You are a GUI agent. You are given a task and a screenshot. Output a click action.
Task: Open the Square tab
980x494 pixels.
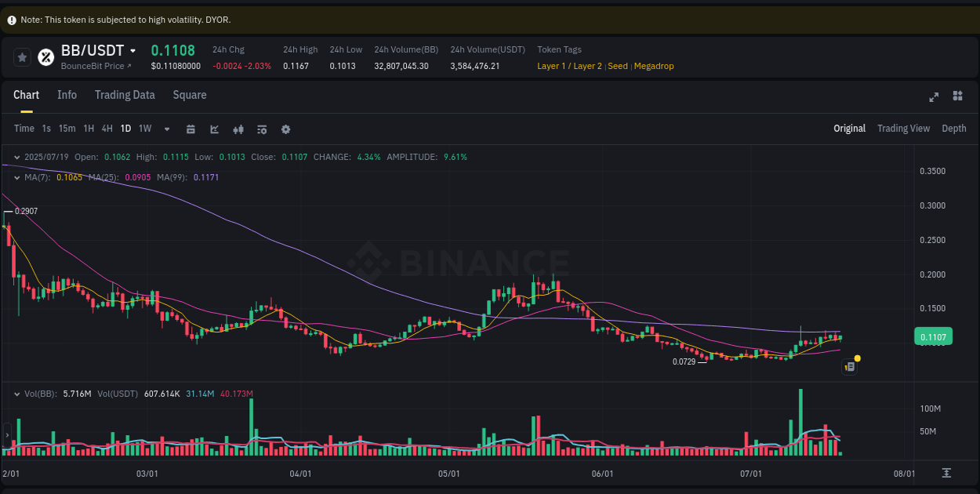pyautogui.click(x=190, y=95)
